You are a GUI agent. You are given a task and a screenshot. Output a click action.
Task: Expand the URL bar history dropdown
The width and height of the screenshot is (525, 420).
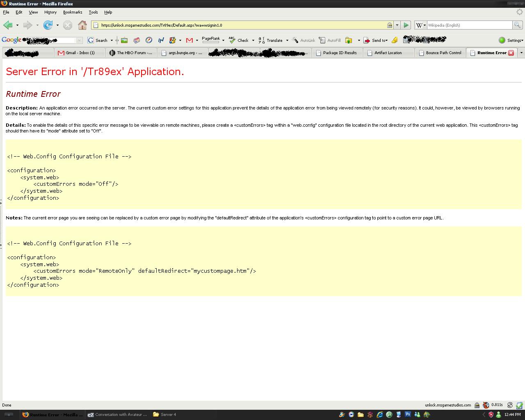point(397,25)
